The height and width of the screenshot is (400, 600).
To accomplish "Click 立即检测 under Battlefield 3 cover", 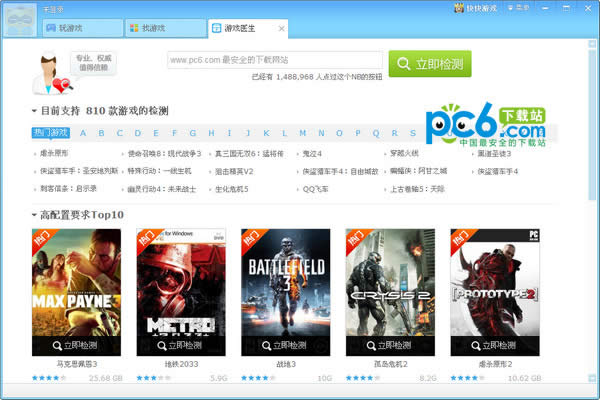I will click(x=286, y=345).
